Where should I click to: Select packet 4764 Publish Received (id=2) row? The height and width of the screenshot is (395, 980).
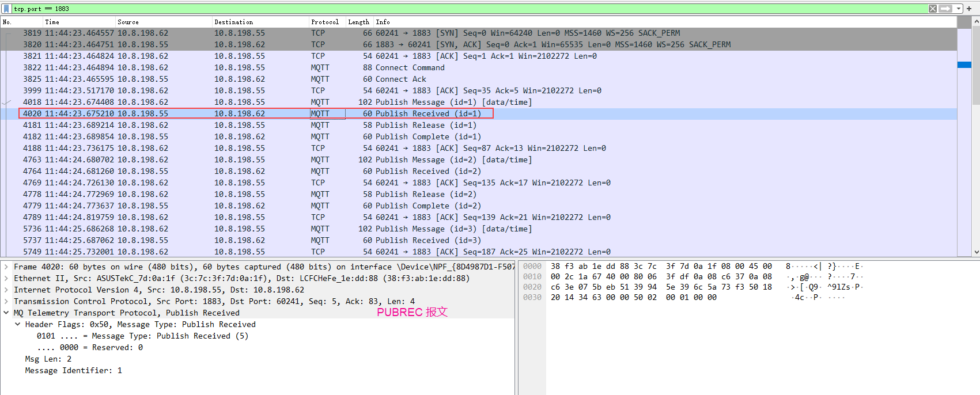click(478, 171)
